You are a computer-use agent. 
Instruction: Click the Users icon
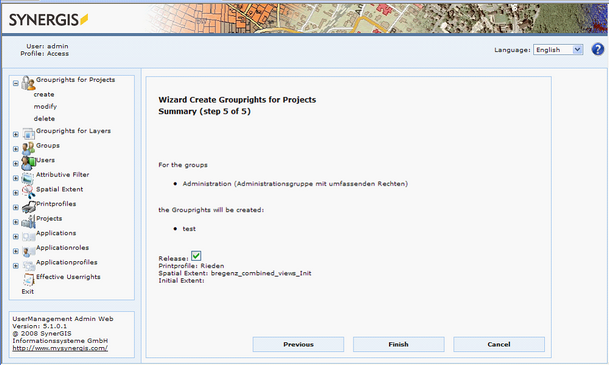[x=28, y=163]
